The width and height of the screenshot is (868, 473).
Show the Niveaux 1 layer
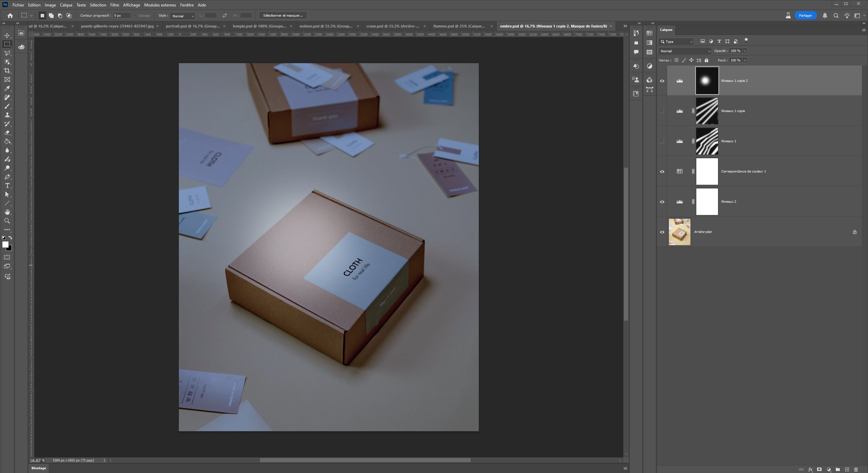click(662, 141)
